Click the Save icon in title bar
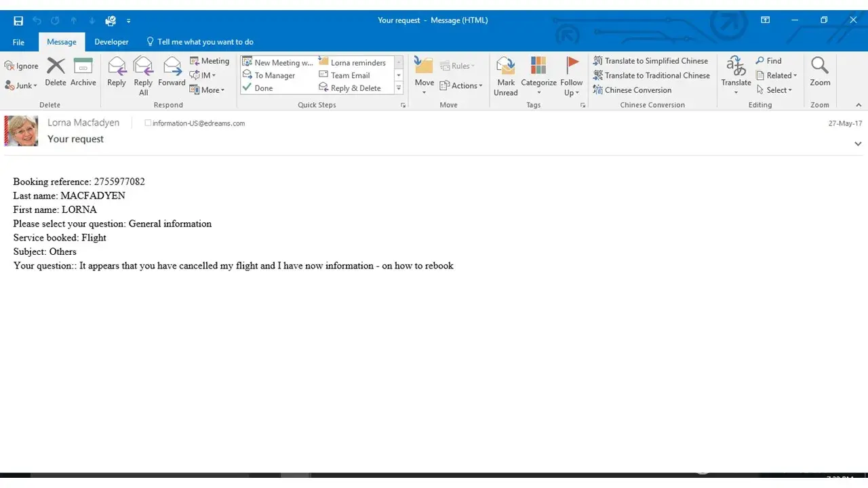 tap(18, 20)
